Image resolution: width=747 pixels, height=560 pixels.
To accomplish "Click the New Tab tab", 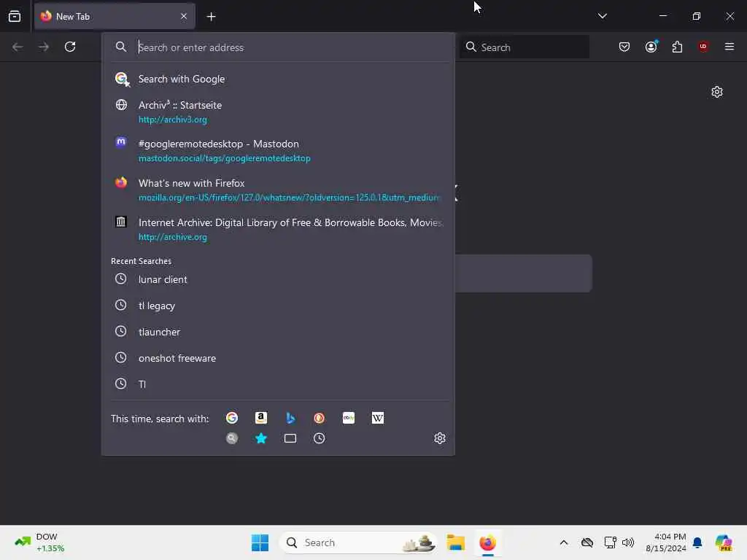I will click(x=115, y=17).
